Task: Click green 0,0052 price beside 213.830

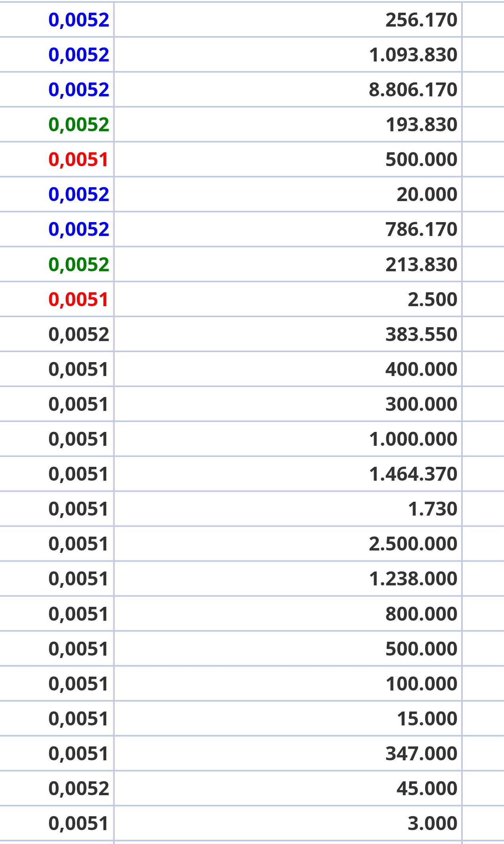Action: point(78,265)
